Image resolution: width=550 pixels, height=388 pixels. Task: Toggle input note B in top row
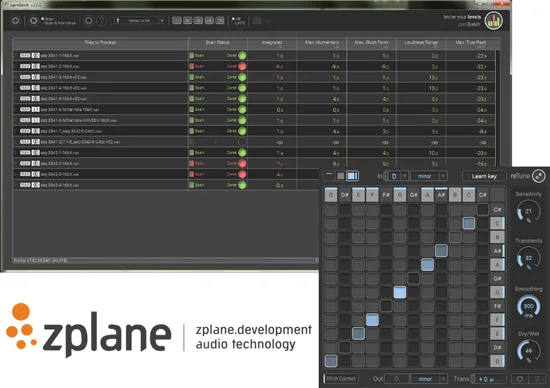pos(455,195)
